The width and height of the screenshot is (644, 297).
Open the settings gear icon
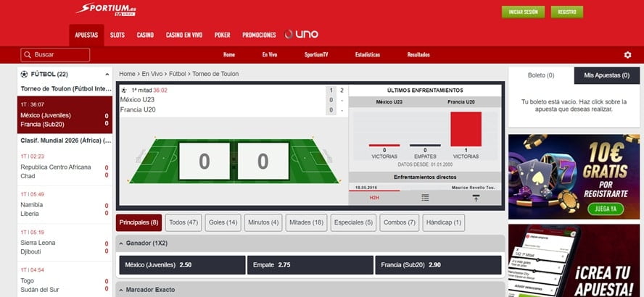627,55
